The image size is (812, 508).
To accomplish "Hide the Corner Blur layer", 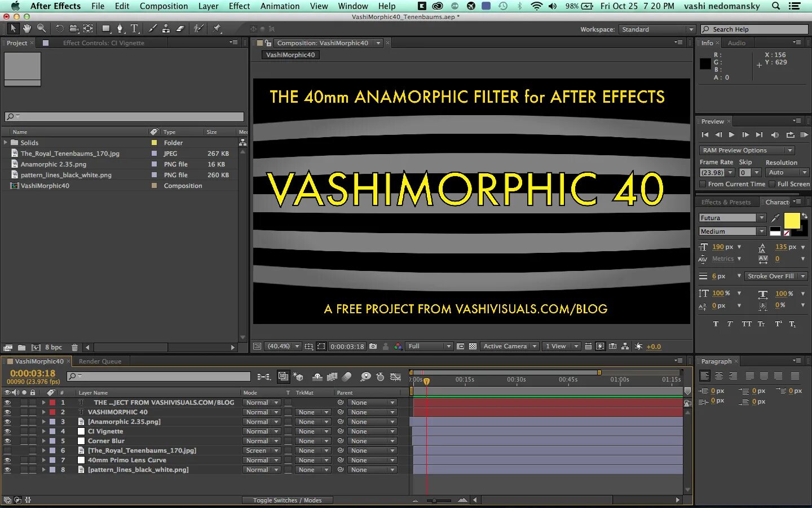I will click(7, 441).
